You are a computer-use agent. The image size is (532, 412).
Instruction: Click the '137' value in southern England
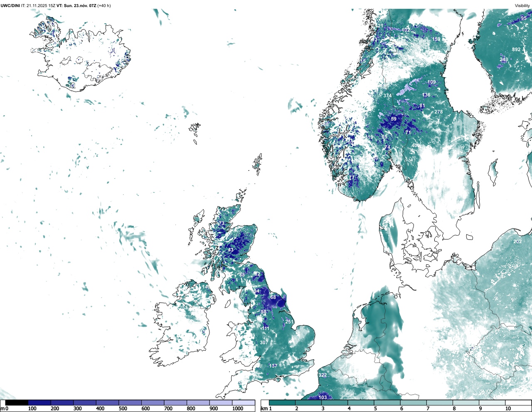(273, 366)
